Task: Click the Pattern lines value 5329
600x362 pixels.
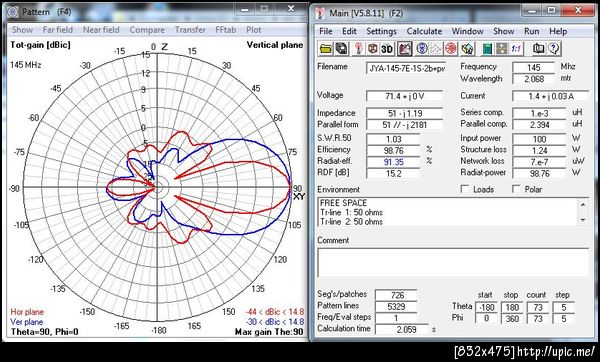Action: [x=396, y=307]
